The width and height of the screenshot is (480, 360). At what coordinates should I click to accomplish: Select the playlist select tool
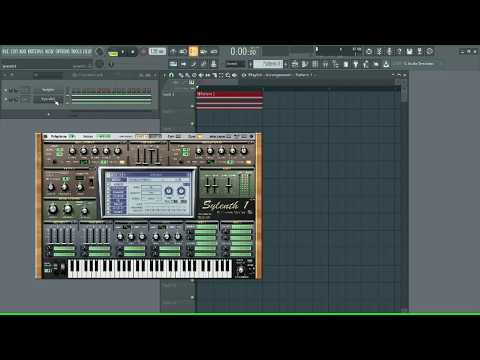tap(221, 75)
